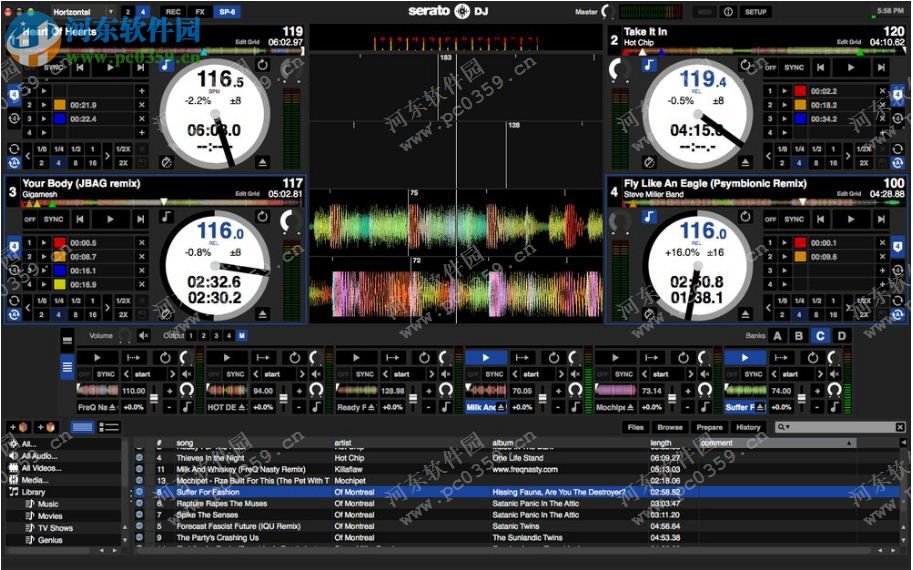The height and width of the screenshot is (570, 913).
Task: Adjust the FreQ Na sample volume fader
Action: tap(154, 398)
